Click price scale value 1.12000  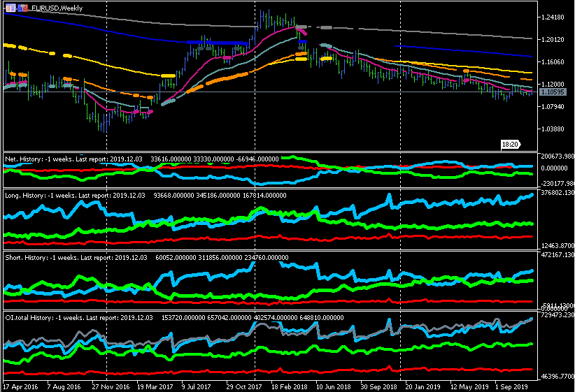[553, 84]
